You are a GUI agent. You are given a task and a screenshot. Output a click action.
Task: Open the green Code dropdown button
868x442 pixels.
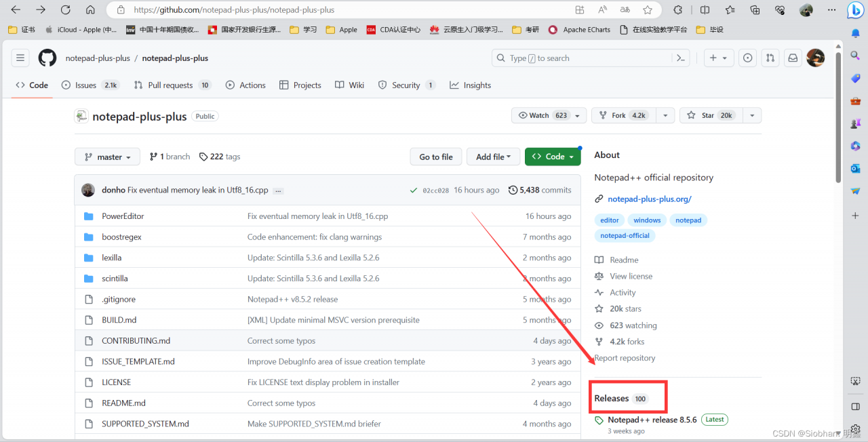552,157
